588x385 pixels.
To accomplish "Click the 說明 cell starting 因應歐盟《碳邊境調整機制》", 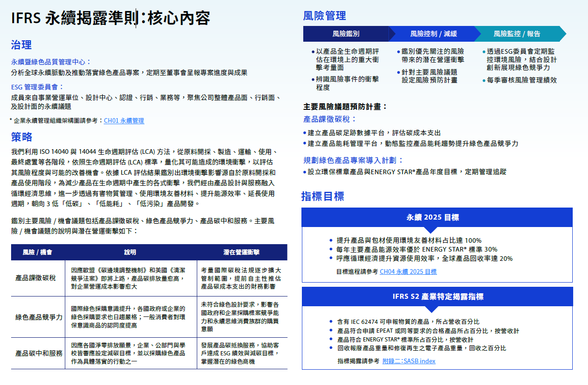I will coord(129,278).
